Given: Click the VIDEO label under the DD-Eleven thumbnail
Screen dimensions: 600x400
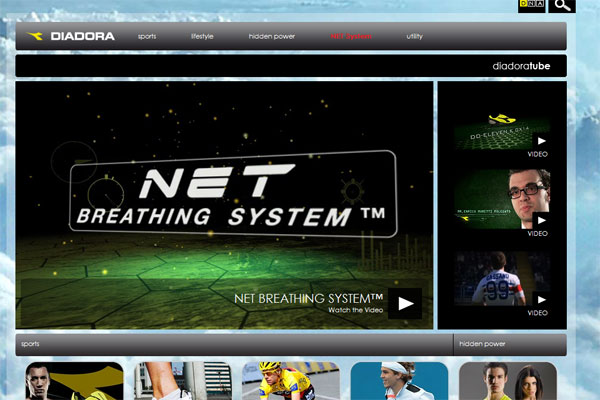Looking at the screenshot, I should [538, 154].
